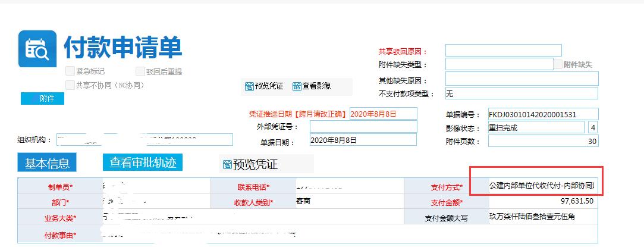Enable the 驳回后重提 checkbox

click(140, 71)
